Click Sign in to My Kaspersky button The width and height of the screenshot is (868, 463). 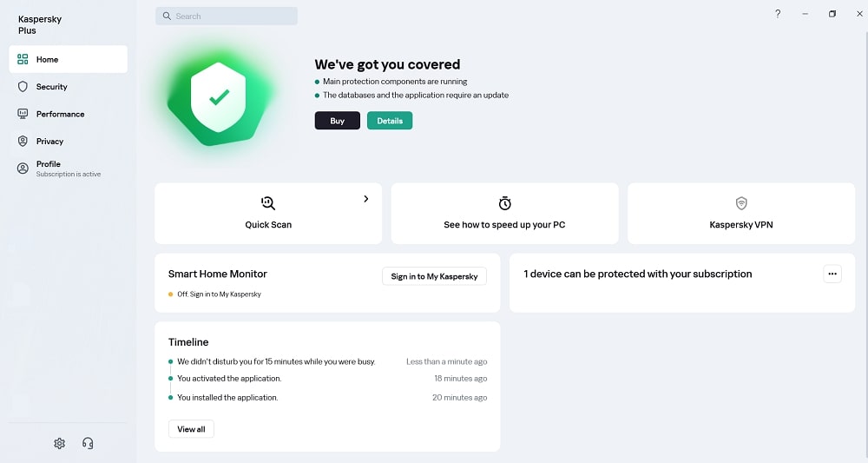pos(434,276)
